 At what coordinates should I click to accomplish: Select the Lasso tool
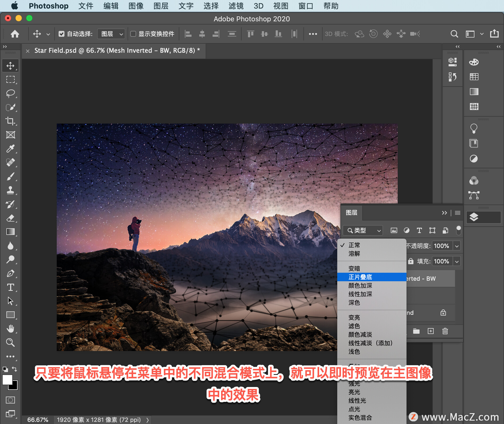pos(10,93)
